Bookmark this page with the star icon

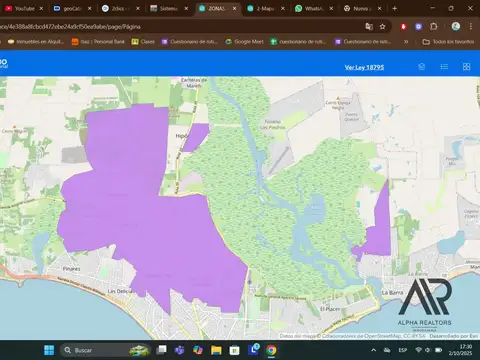coord(382,26)
